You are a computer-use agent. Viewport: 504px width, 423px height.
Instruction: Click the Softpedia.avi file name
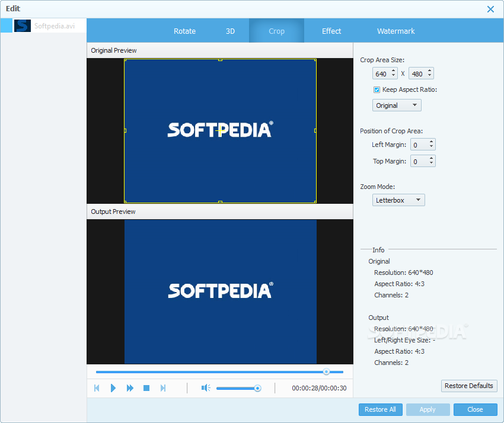[55, 26]
